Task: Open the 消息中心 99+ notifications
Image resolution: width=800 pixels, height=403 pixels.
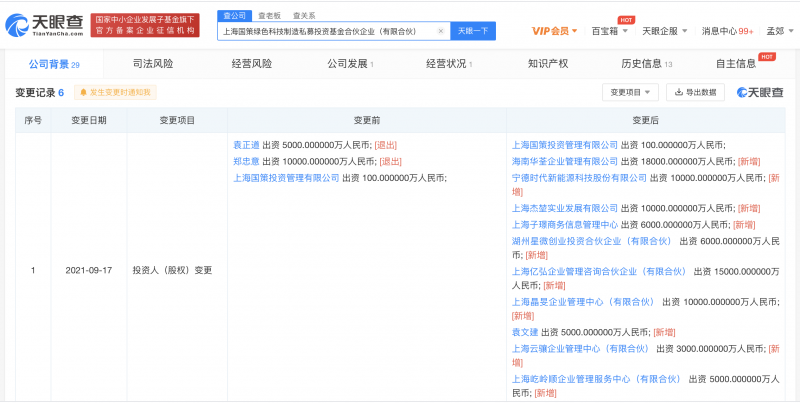Action: click(728, 31)
